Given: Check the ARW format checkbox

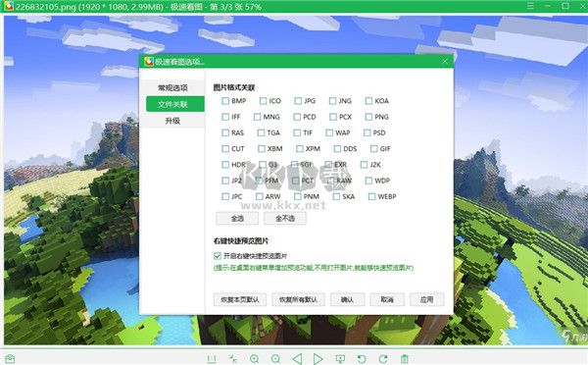Looking at the screenshot, I should coord(260,196).
